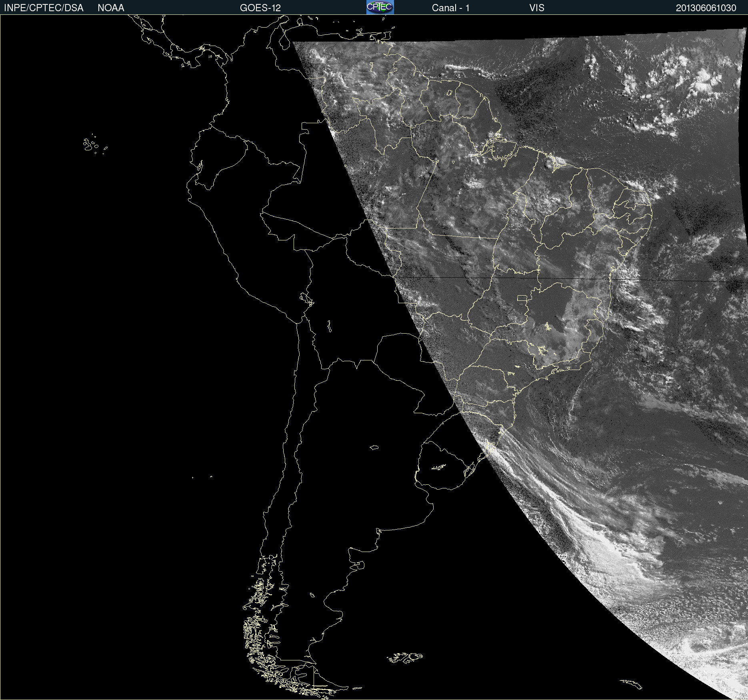The height and width of the screenshot is (700, 748).
Task: Click the GOES-12 satellite label
Action: tap(260, 8)
